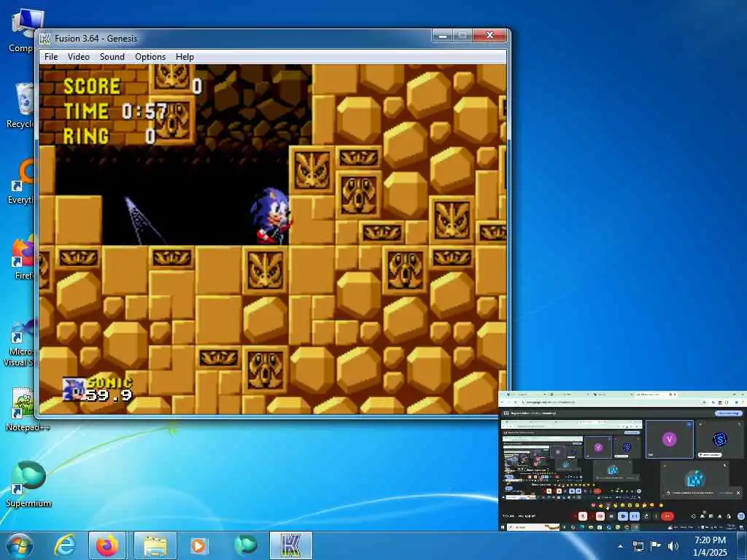Toggle camera button in the meeting preview
This screenshot has height=560, width=747.
click(600, 516)
